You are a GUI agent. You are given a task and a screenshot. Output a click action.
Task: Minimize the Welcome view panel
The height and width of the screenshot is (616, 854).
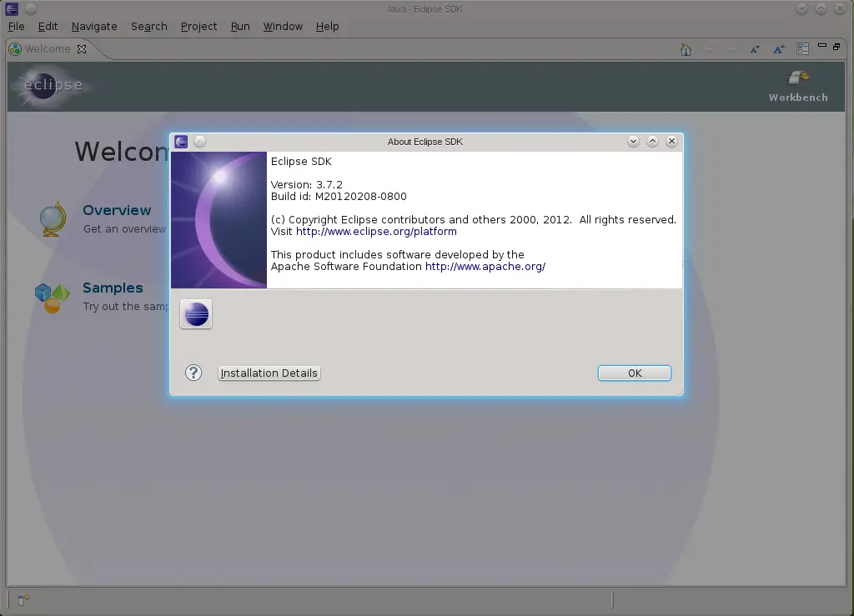pyautogui.click(x=822, y=46)
